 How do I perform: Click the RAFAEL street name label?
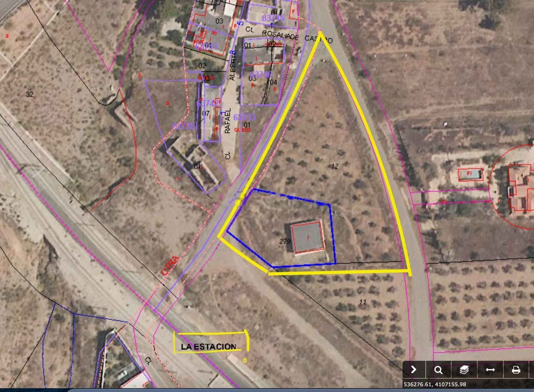click(x=227, y=121)
